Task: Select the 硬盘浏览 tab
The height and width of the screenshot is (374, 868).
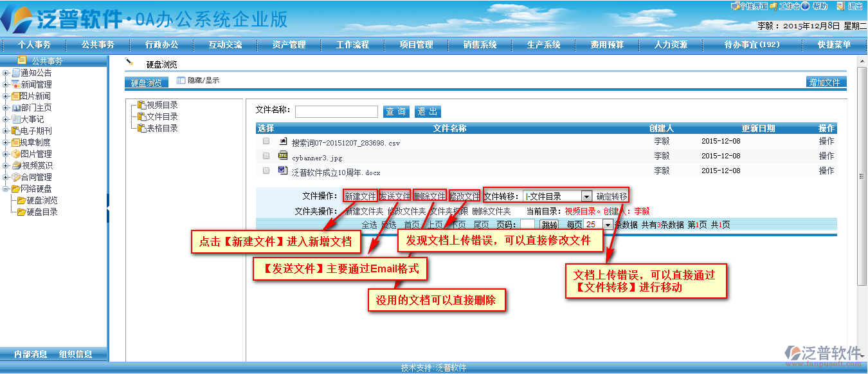Action: point(147,82)
